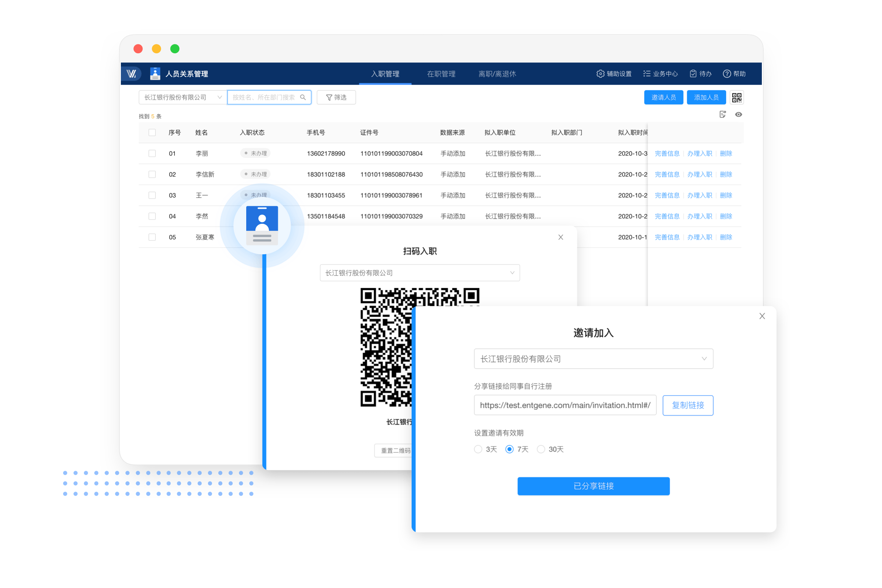The width and height of the screenshot is (882, 588).
Task: Click the 入职状态 column header
Action: click(x=252, y=133)
